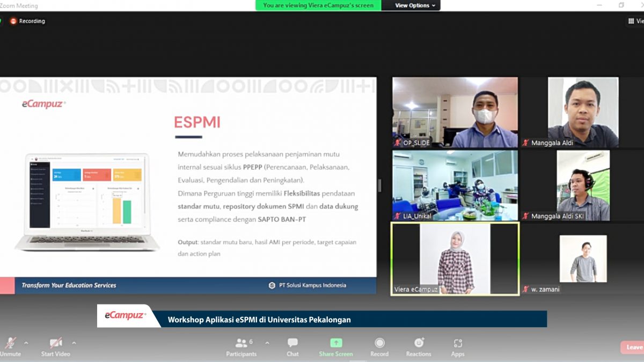Viewport: 644px width, 362px height.
Task: Click the Leave meeting button
Action: [x=633, y=347]
